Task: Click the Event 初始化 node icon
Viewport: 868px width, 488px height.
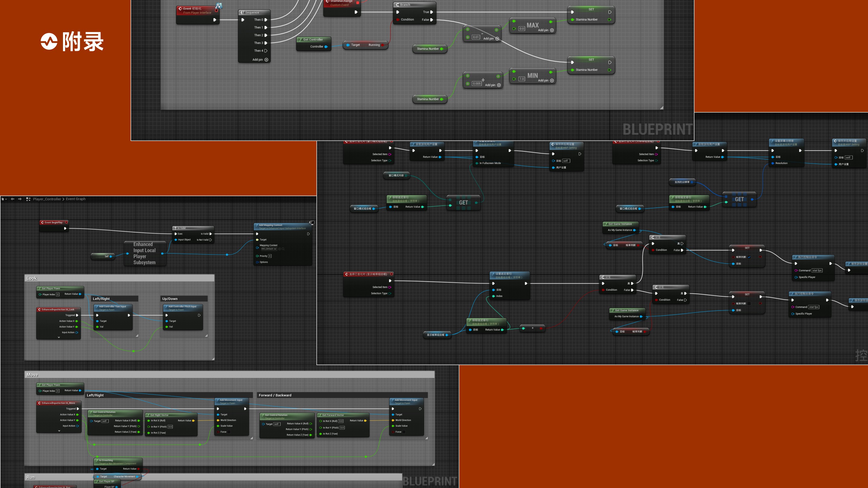Action: click(x=180, y=8)
